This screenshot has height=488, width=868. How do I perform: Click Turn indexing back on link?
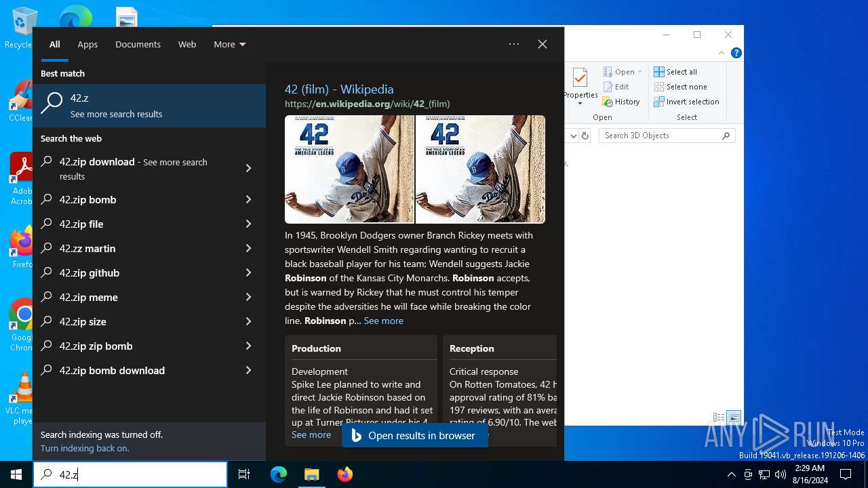point(85,448)
